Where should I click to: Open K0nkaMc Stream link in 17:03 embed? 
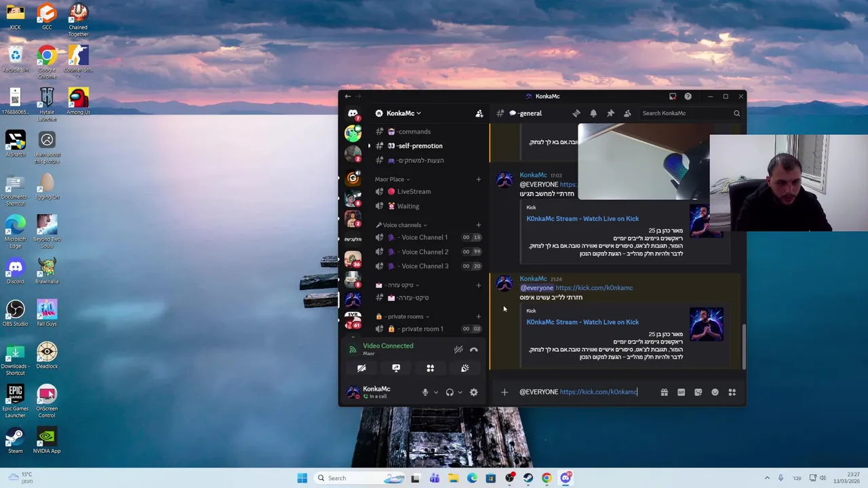pyautogui.click(x=583, y=219)
